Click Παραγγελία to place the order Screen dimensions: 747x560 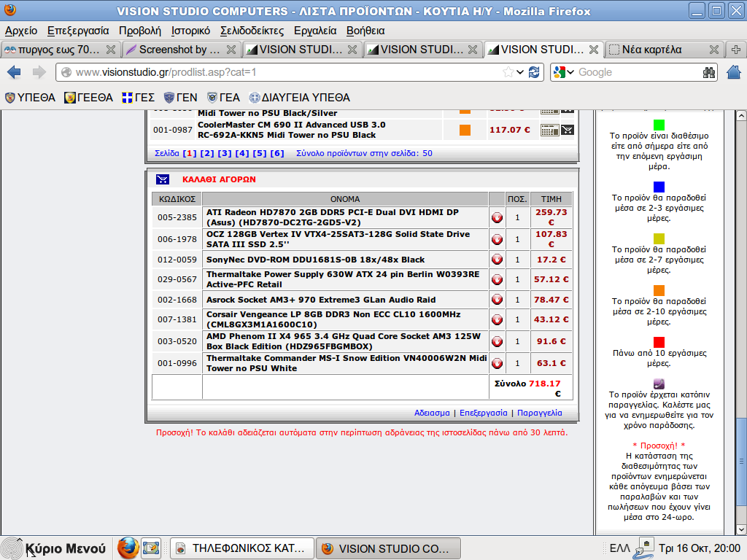click(539, 413)
